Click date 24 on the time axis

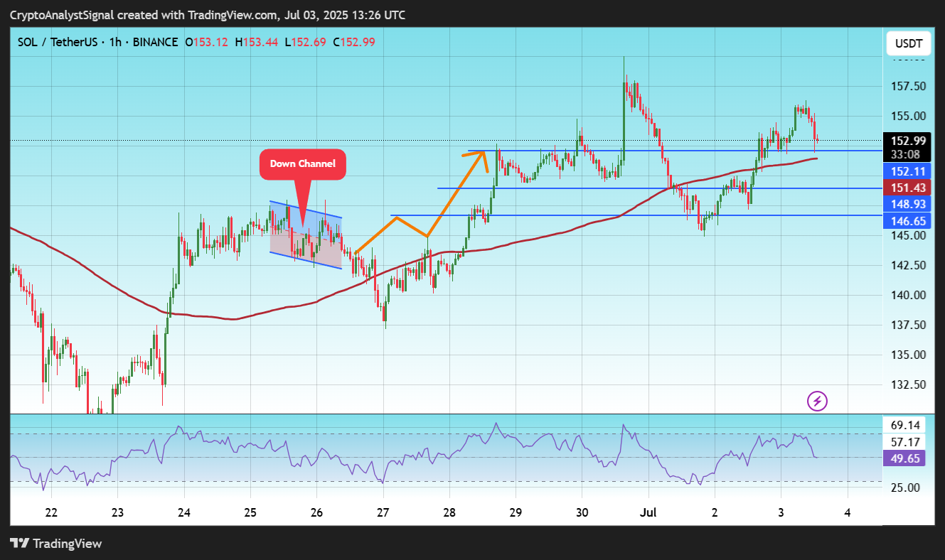point(184,512)
